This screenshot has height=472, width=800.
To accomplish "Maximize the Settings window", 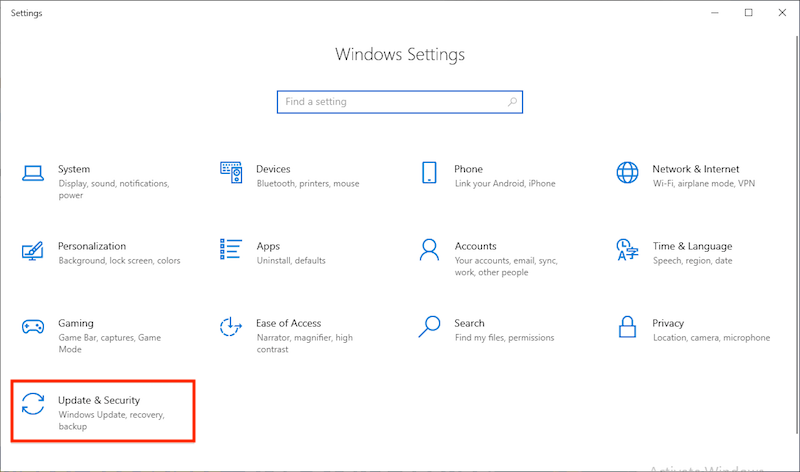I will [x=748, y=13].
